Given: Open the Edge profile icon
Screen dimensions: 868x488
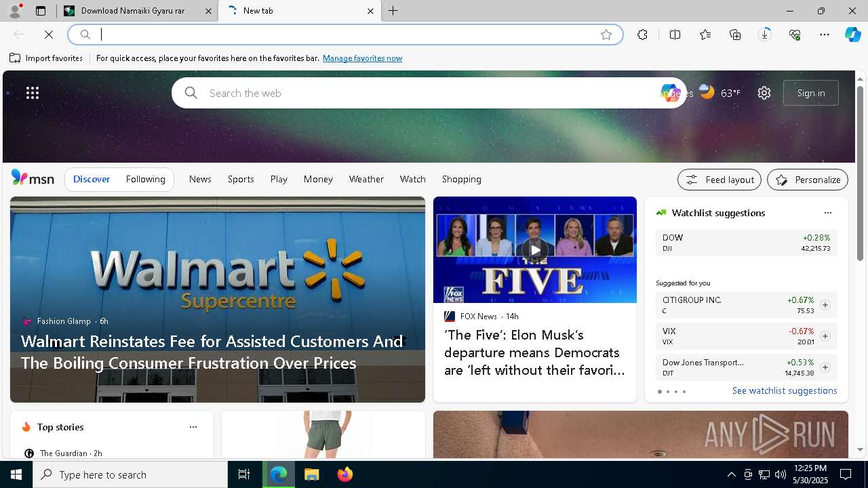Looking at the screenshot, I should tap(15, 10).
